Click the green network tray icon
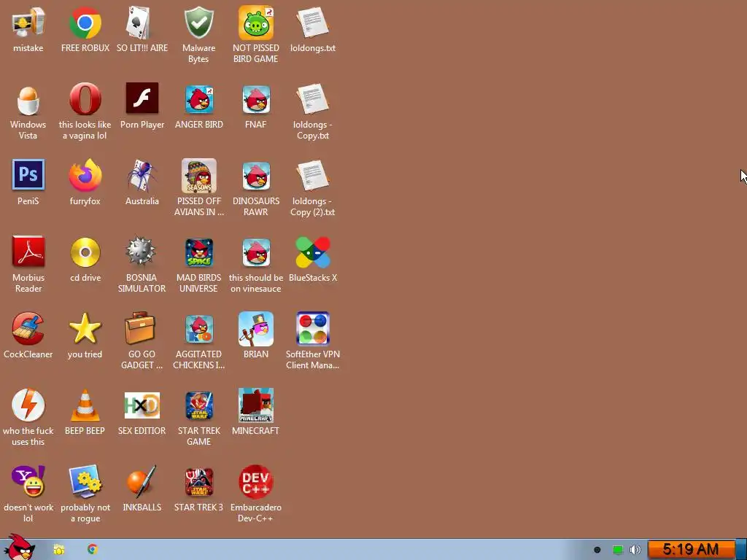747x560 pixels. tap(617, 550)
